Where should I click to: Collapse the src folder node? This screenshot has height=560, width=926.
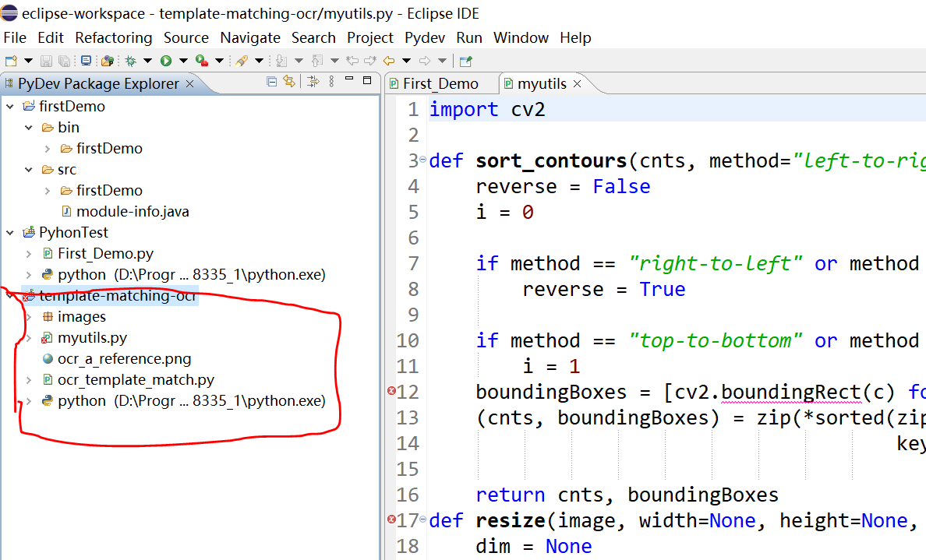[28, 169]
